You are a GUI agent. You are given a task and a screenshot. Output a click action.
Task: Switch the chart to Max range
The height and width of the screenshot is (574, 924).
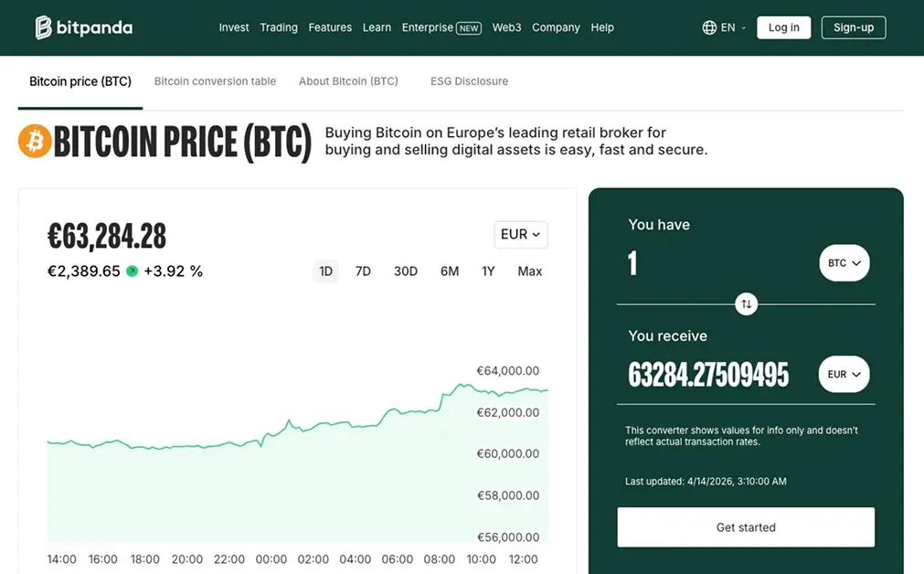(529, 271)
